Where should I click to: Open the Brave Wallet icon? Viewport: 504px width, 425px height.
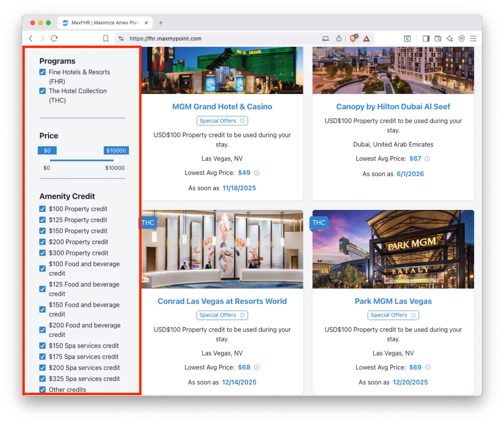(438, 38)
